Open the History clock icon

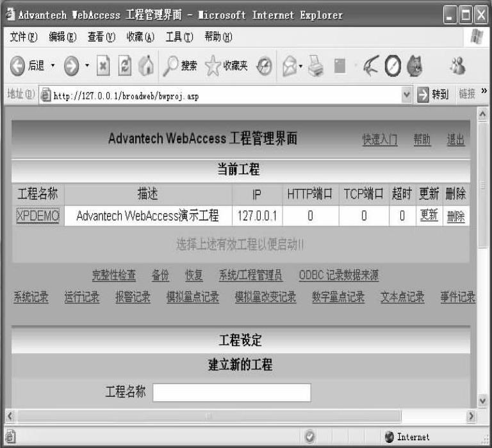coord(264,66)
